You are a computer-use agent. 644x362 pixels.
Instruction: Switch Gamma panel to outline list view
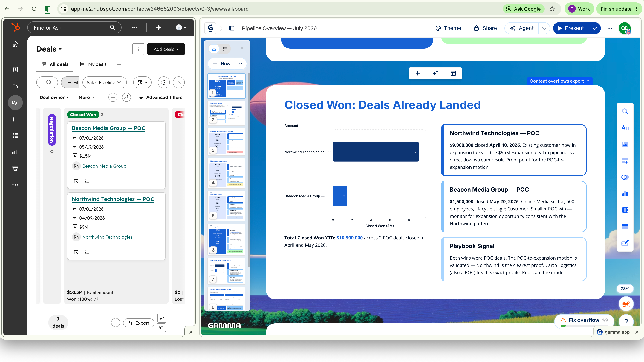coord(225,49)
